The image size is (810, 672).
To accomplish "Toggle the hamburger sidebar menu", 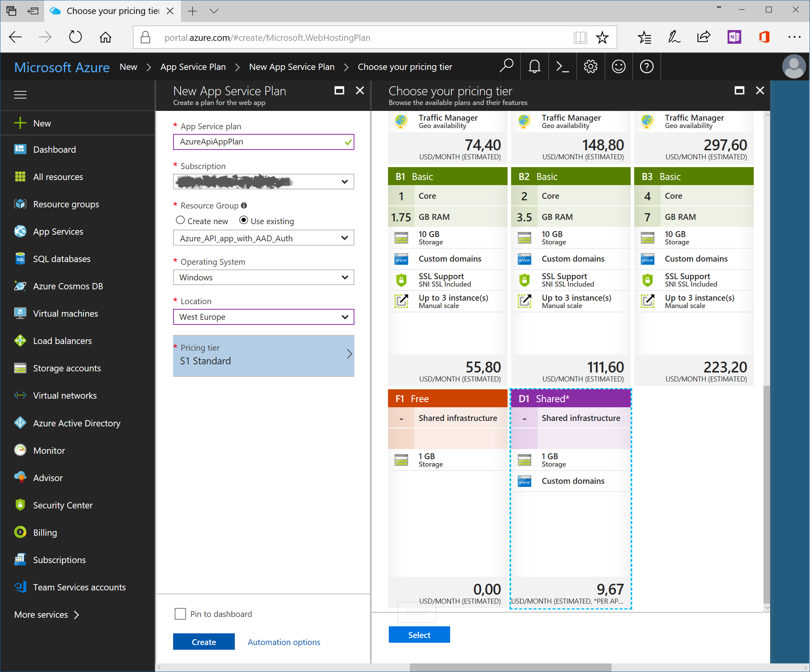I will click(x=20, y=94).
